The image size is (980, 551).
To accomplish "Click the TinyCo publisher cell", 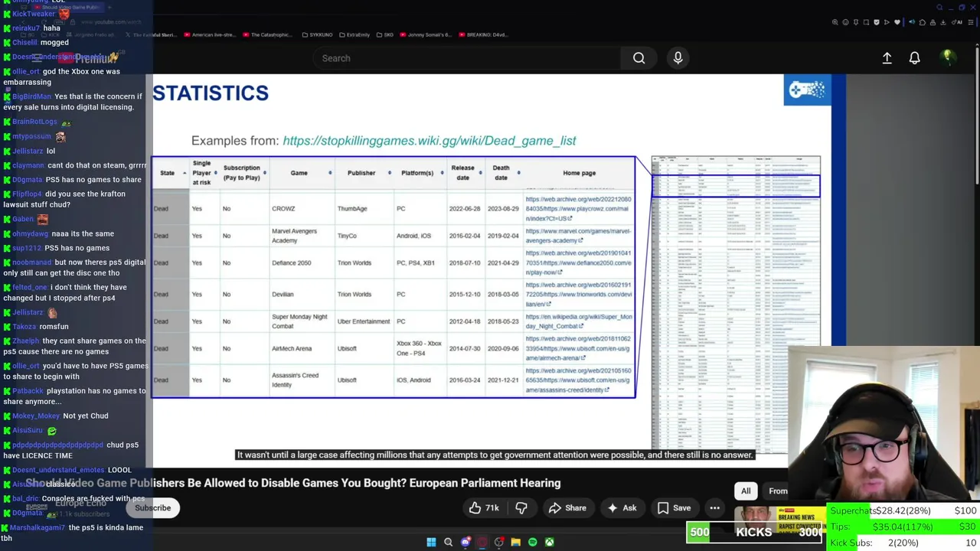I will pyautogui.click(x=347, y=236).
